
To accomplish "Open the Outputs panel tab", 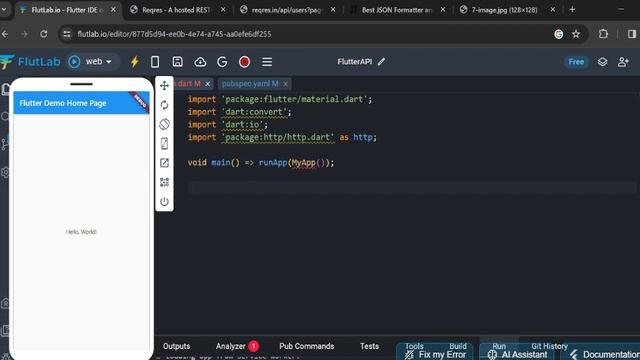I will [x=176, y=346].
